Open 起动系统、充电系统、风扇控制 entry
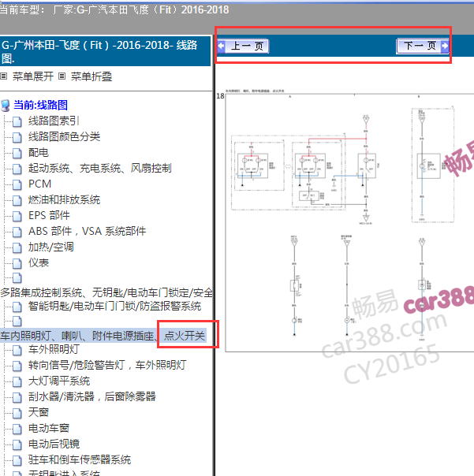Image resolution: width=474 pixels, height=476 pixels. pyautogui.click(x=99, y=168)
